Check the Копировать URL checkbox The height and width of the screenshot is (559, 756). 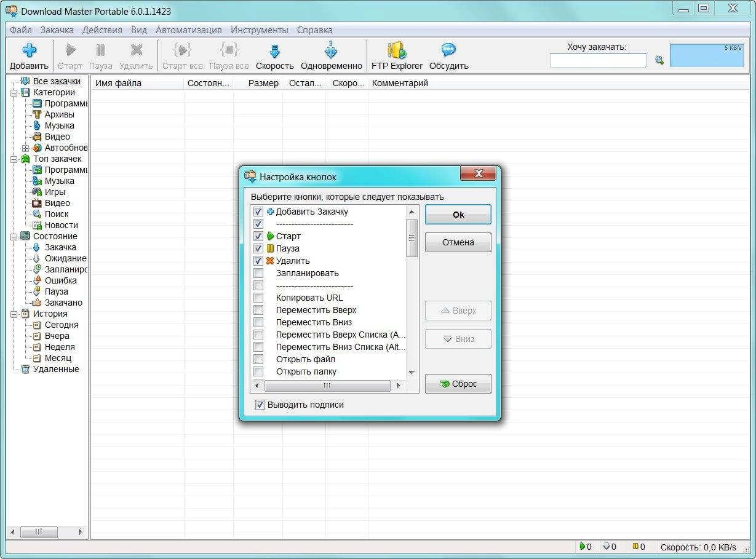[x=258, y=298]
